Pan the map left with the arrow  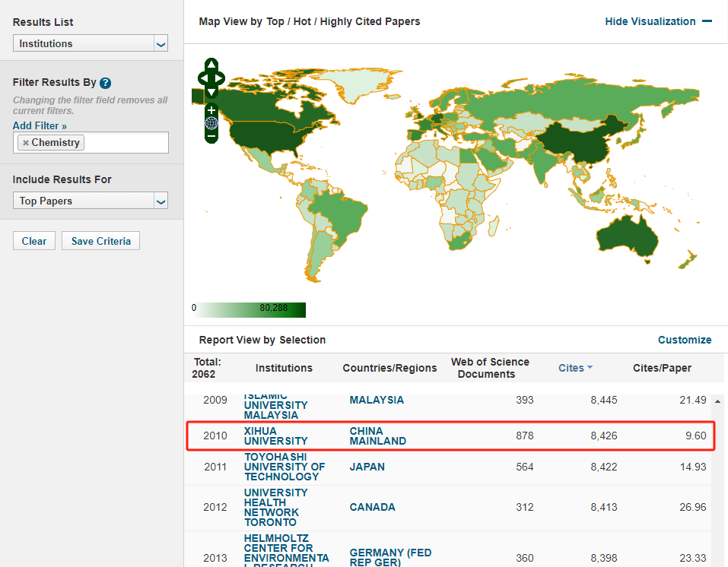click(202, 78)
